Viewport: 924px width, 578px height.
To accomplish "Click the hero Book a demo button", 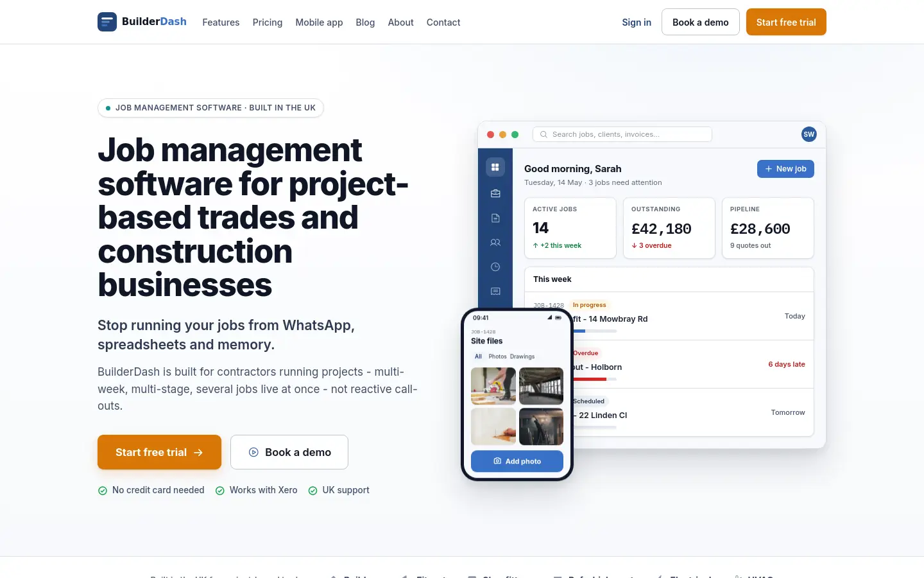I will [289, 452].
